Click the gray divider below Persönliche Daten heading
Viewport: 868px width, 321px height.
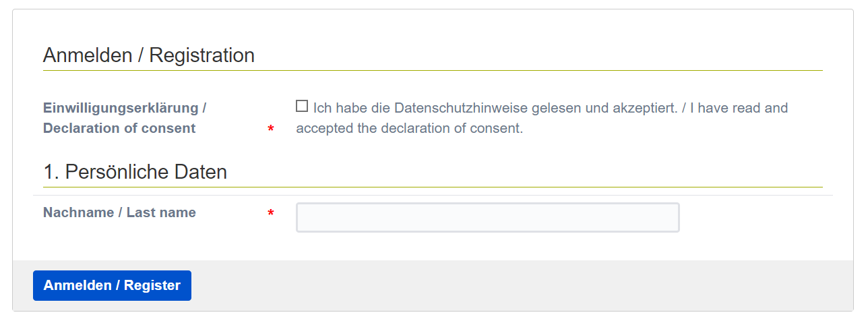click(433, 187)
